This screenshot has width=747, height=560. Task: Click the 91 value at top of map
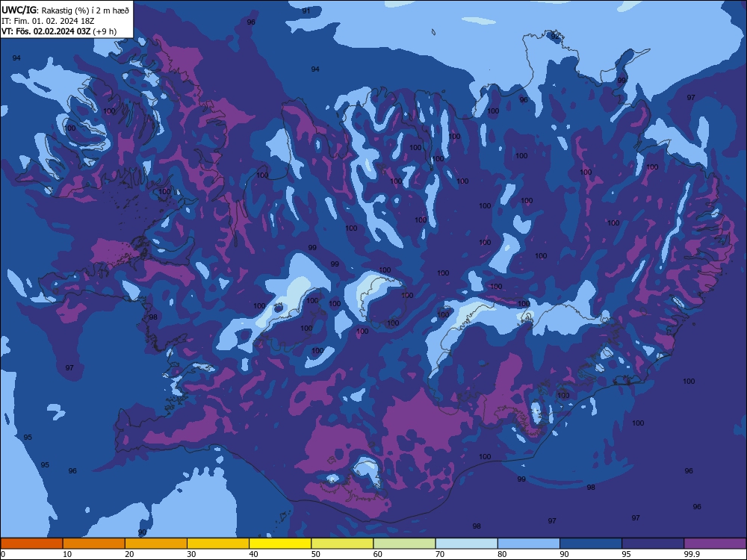pos(306,10)
